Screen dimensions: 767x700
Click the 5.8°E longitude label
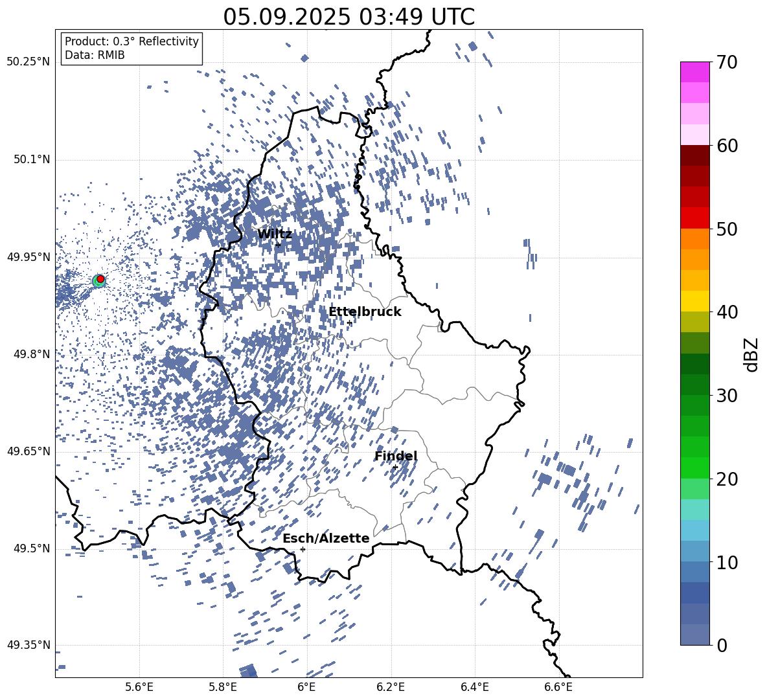point(223,687)
